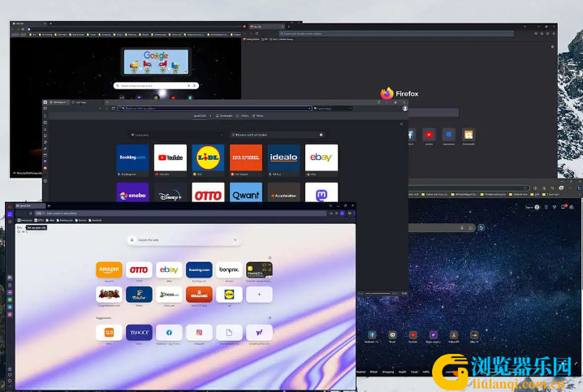
Task: Open the OTTO speed dial tile in Opera
Action: click(139, 269)
